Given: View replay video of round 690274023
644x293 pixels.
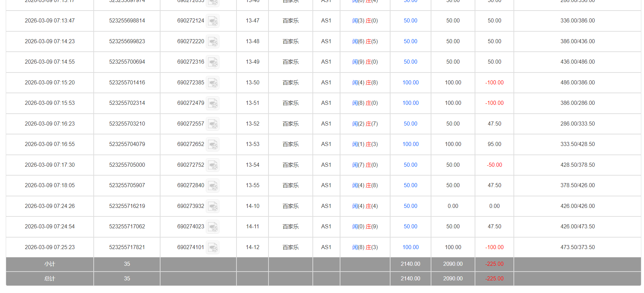Looking at the screenshot, I should [213, 227].
